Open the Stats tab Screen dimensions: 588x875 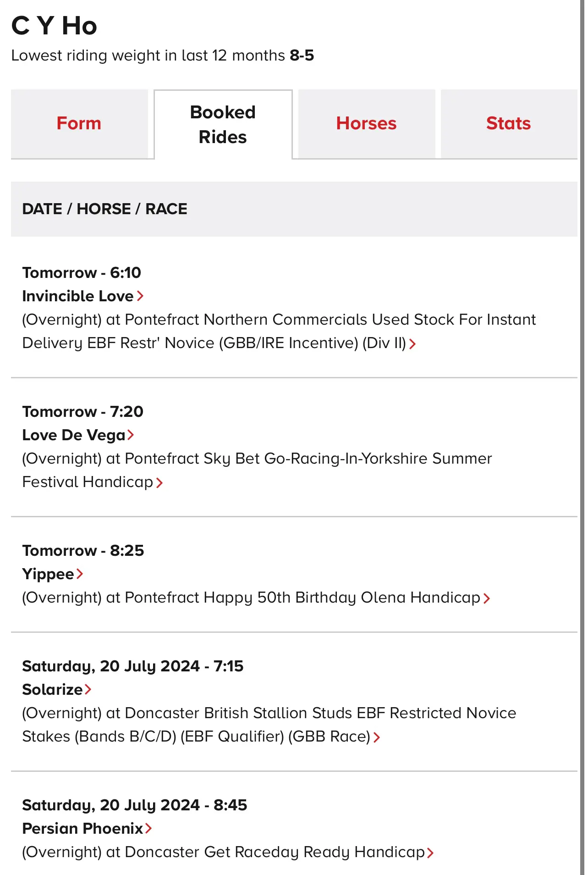pyautogui.click(x=509, y=124)
